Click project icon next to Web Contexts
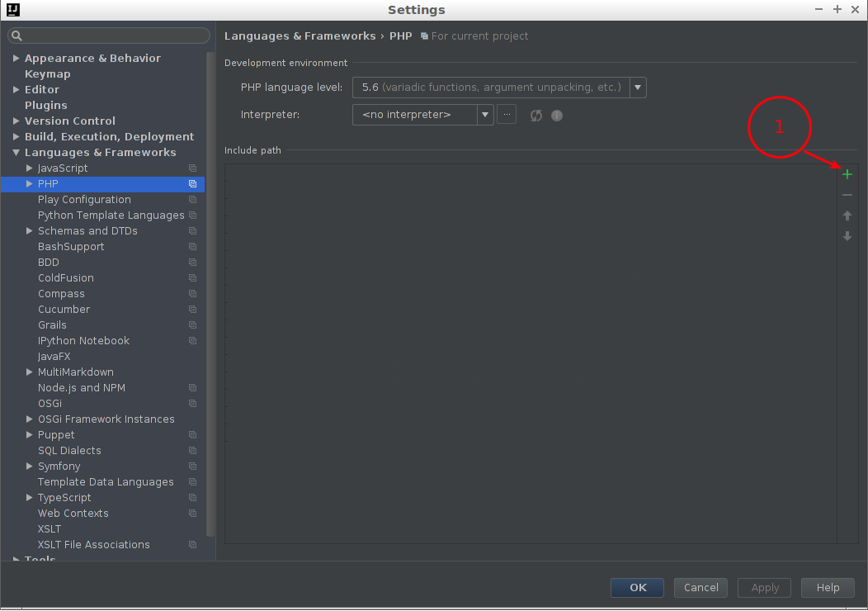Screen dimensions: 868x611 click(192, 513)
